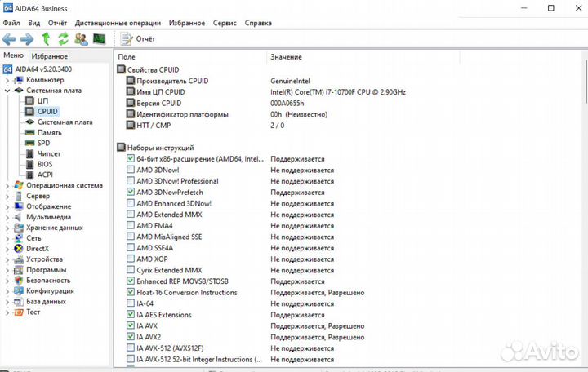Click the DirectX icon in tree
This screenshot has height=372, width=588.
19,248
